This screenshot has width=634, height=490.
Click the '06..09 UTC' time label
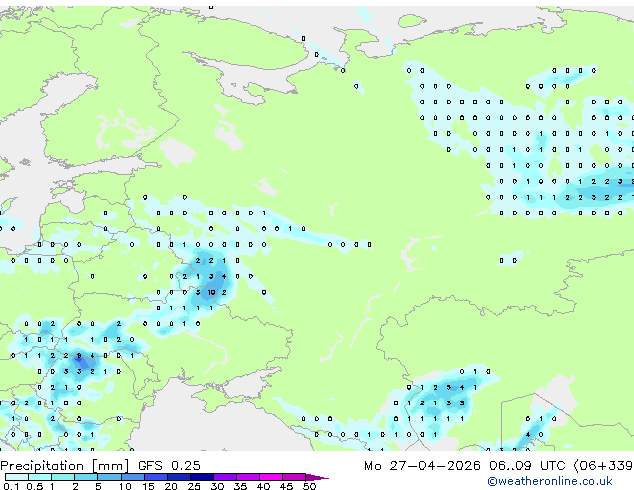[526, 466]
